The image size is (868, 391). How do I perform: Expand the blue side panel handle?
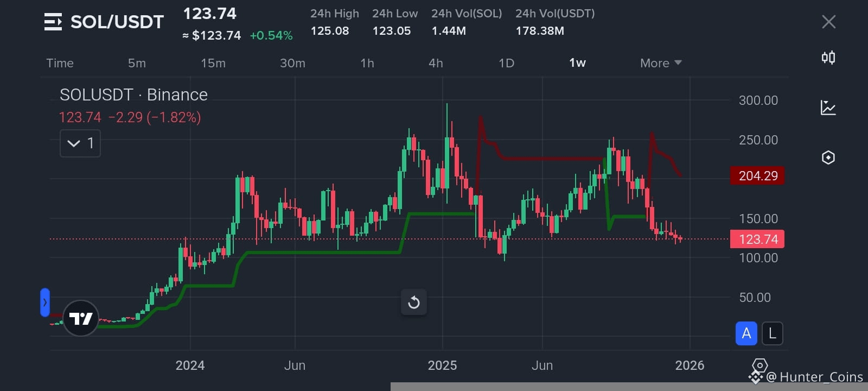[45, 302]
